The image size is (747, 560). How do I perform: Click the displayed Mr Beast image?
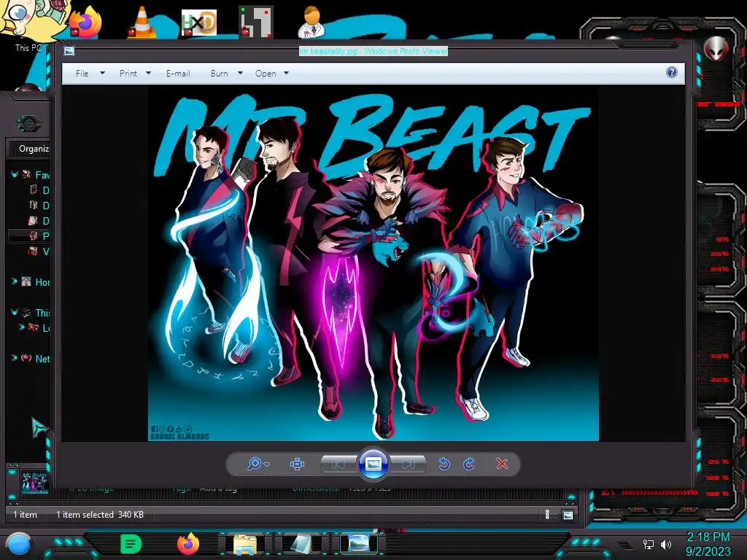(373, 264)
